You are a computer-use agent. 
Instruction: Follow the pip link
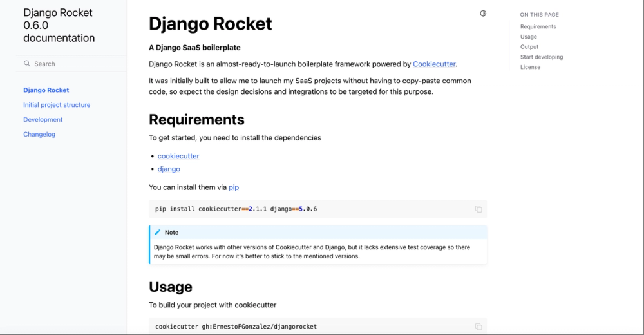coord(234,187)
